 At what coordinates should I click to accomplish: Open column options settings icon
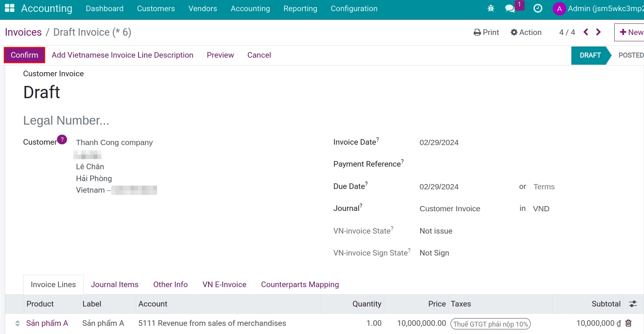click(x=633, y=304)
